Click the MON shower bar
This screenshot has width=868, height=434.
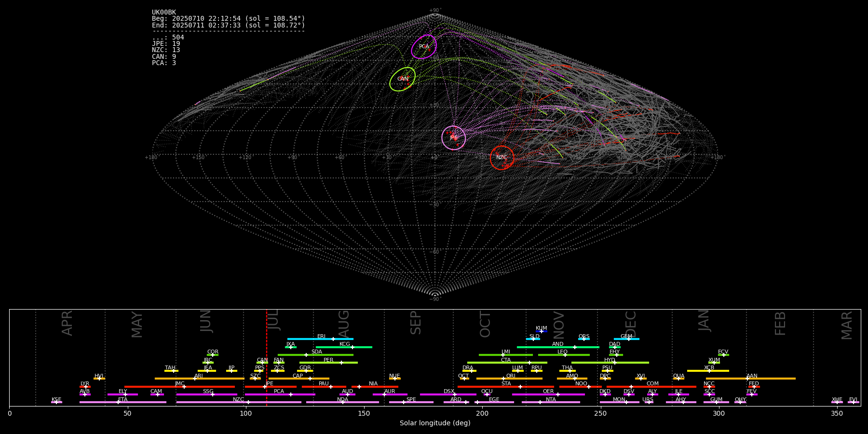[x=620, y=402]
